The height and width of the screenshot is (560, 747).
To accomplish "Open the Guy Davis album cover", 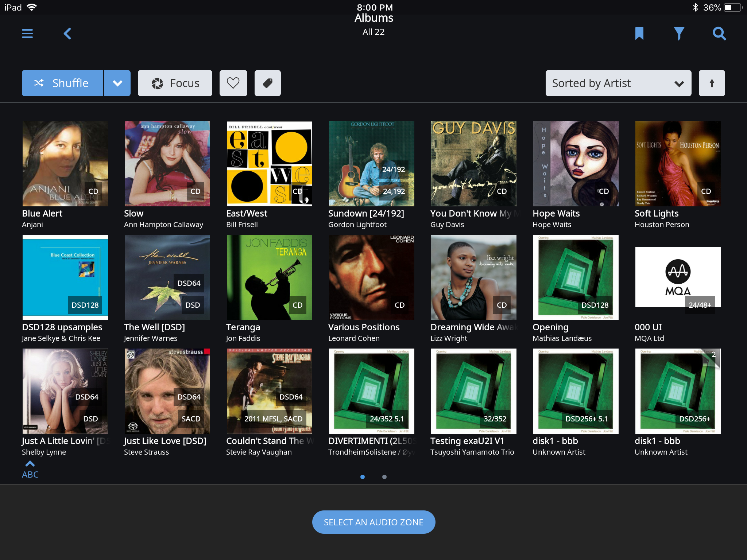I will pyautogui.click(x=474, y=164).
